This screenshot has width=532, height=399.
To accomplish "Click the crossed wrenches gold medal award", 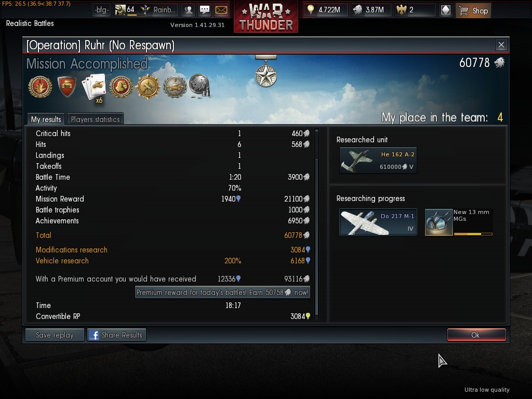I will coord(148,87).
